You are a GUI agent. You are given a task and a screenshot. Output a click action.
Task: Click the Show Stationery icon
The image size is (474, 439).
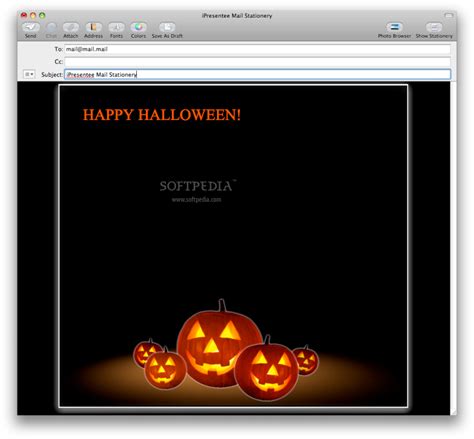[434, 27]
